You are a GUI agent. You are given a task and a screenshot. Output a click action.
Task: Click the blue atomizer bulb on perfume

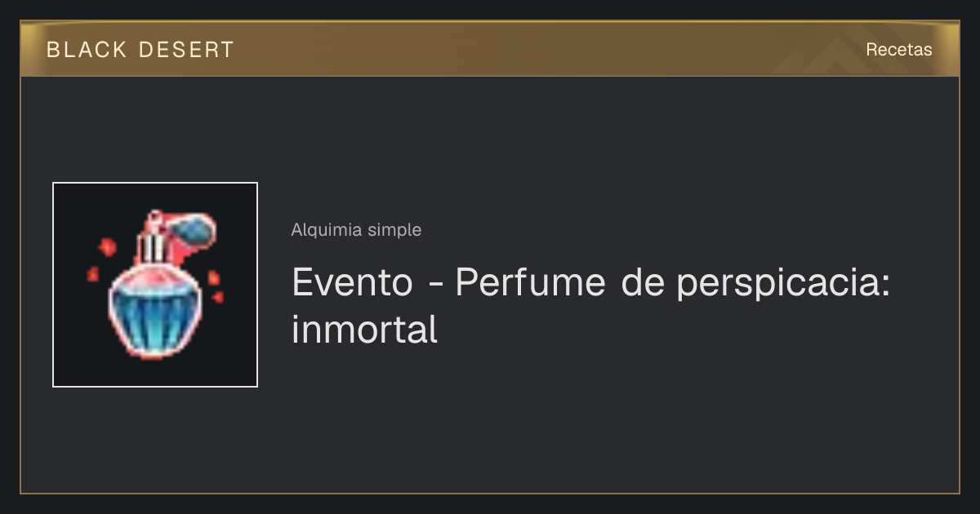pos(197,228)
